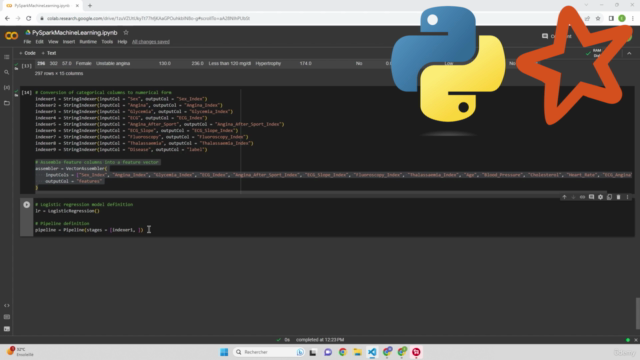The image size is (640, 360).
Task: Move the selected cell up
Action: click(564, 197)
